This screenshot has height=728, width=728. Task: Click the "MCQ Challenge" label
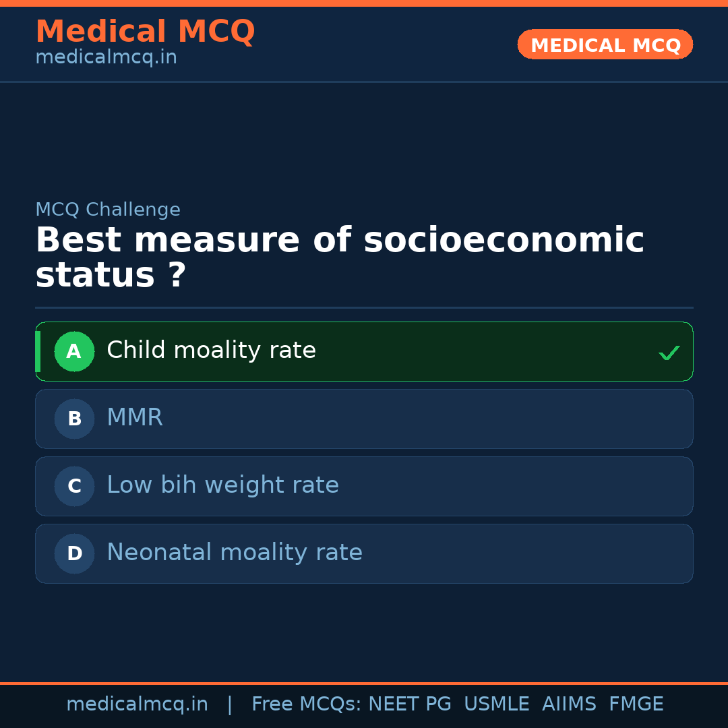(108, 210)
